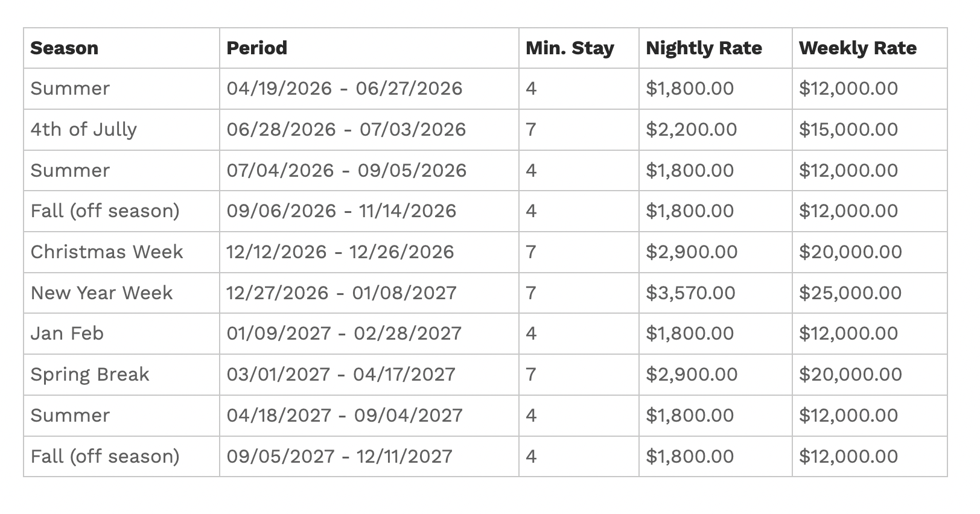The image size is (980, 514).
Task: Click the $2,200.00 nightly rate cell
Action: 715,130
